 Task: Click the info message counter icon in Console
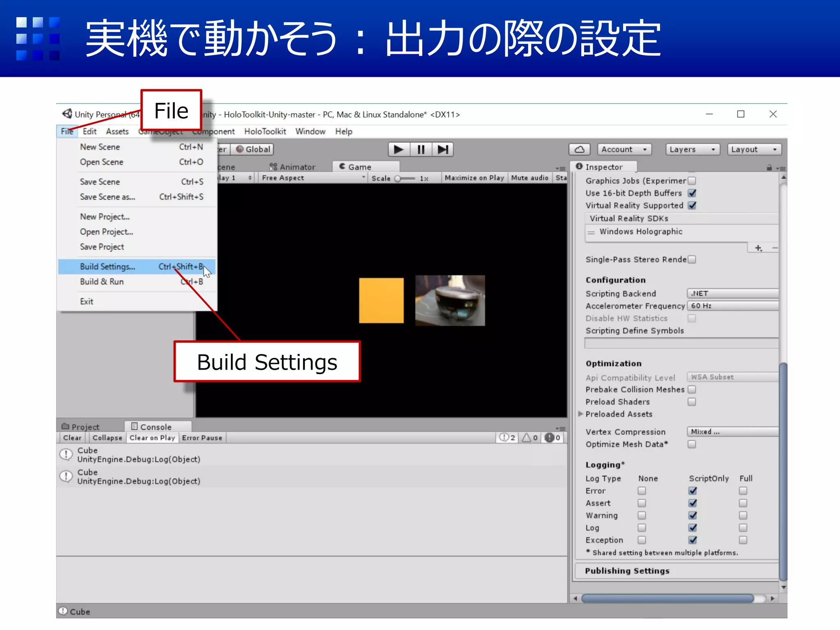click(507, 438)
